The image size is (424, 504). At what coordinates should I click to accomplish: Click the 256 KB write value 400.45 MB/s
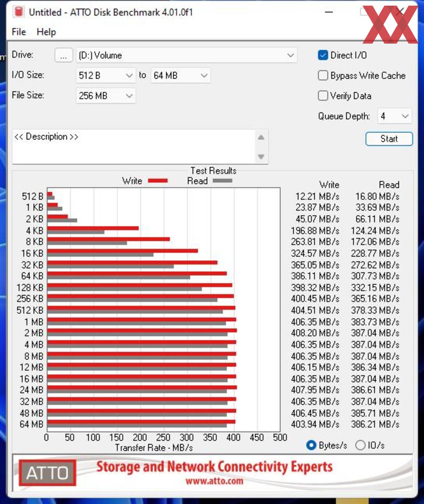[x=315, y=298]
